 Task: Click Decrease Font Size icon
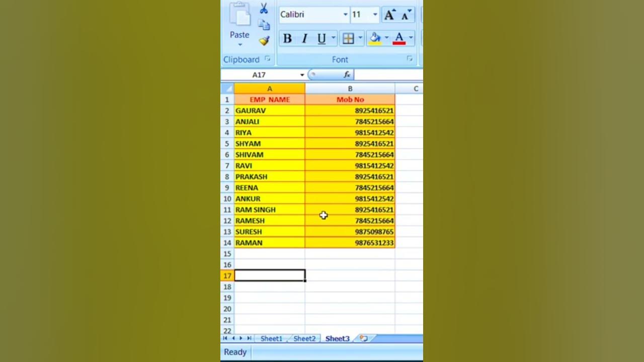point(407,15)
